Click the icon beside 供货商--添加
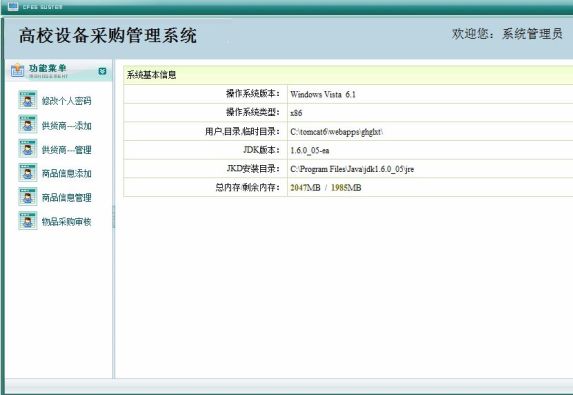This screenshot has width=573, height=395. click(x=28, y=124)
